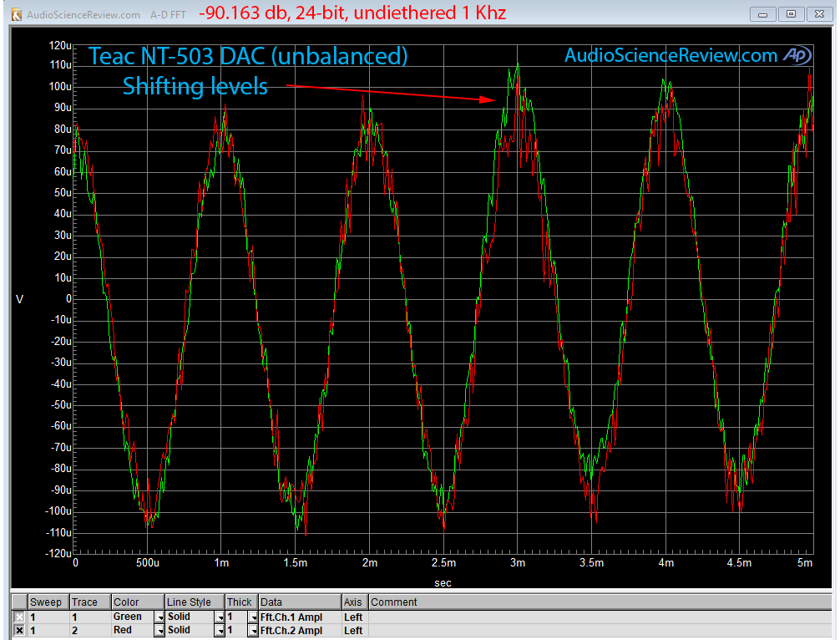Click the Comment column header
The image size is (840, 640).
point(600,602)
